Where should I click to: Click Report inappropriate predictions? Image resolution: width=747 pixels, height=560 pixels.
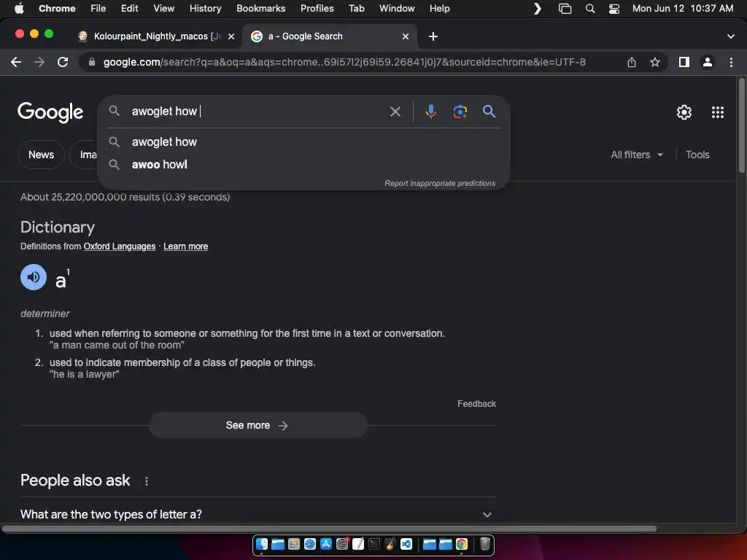[x=440, y=183]
